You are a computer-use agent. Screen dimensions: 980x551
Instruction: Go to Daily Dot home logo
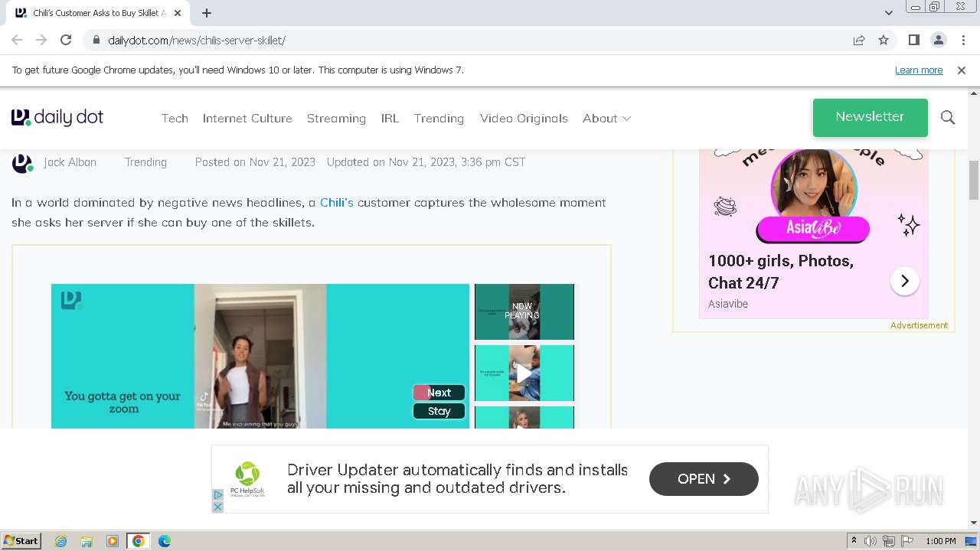57,117
